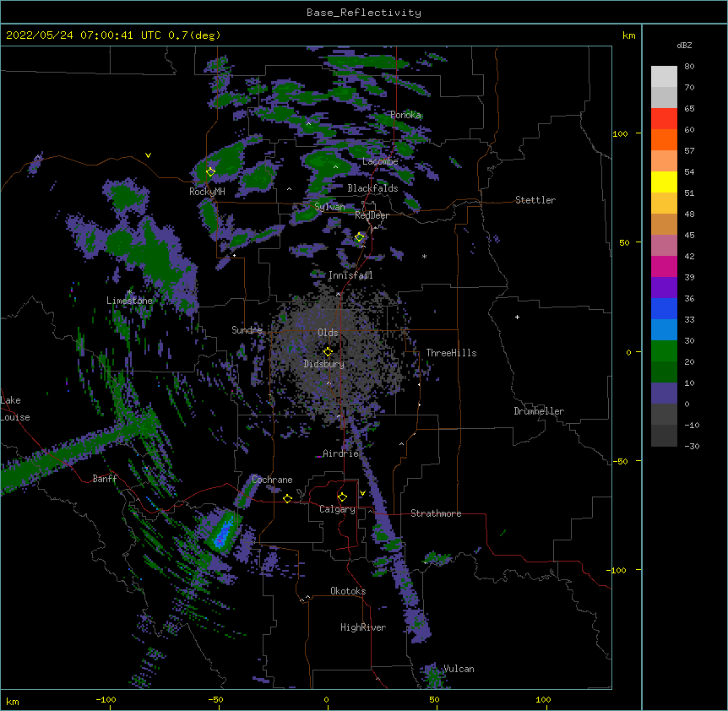Viewport: 728px width, 711px height.
Task: Select the Drumheller label
Action: 539,411
